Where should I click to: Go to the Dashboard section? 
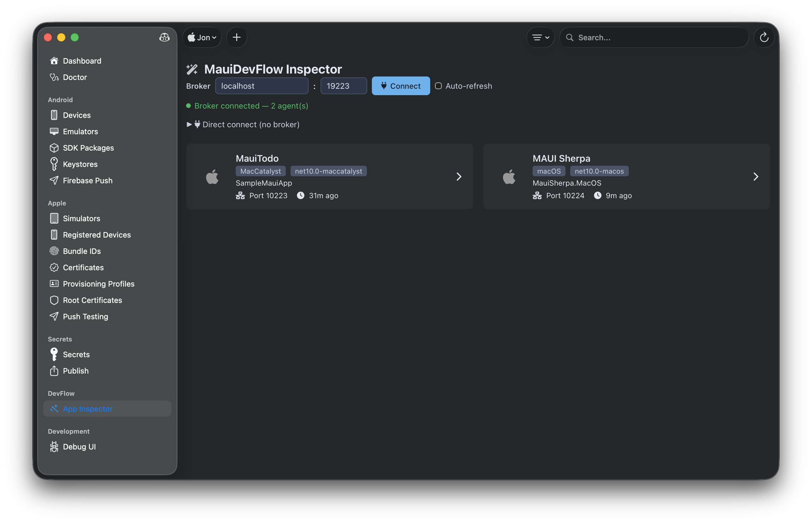pyautogui.click(x=82, y=60)
